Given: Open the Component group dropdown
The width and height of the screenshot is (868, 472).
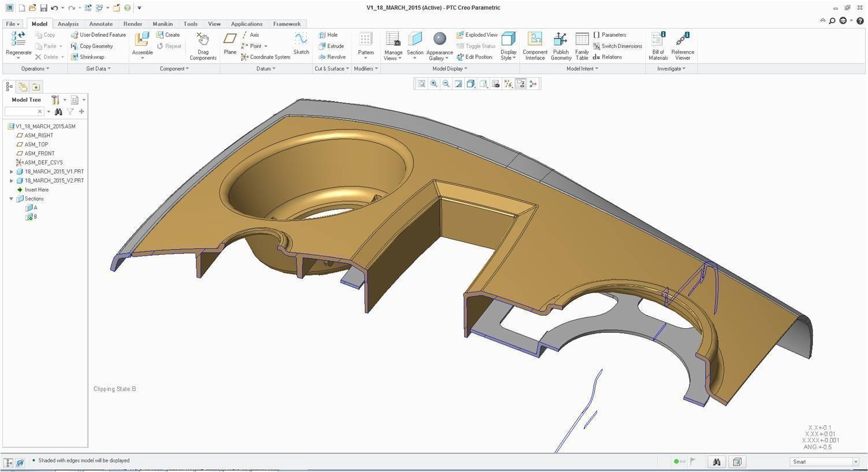Looking at the screenshot, I should [x=175, y=69].
